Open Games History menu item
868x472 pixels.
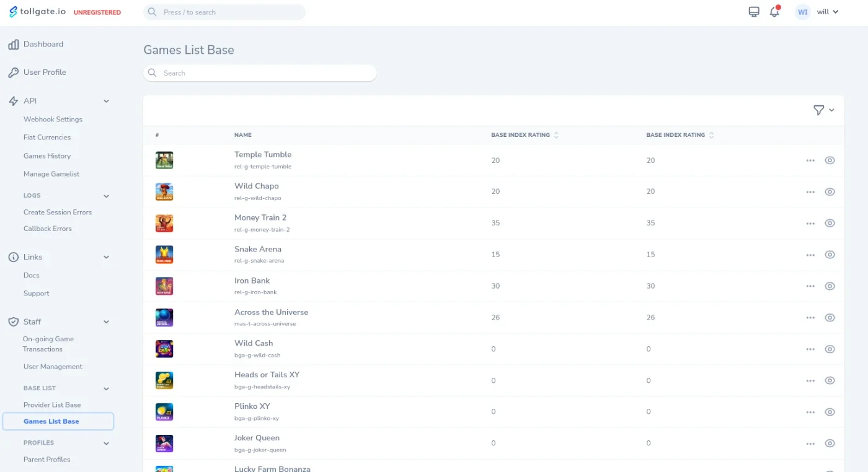pos(47,156)
